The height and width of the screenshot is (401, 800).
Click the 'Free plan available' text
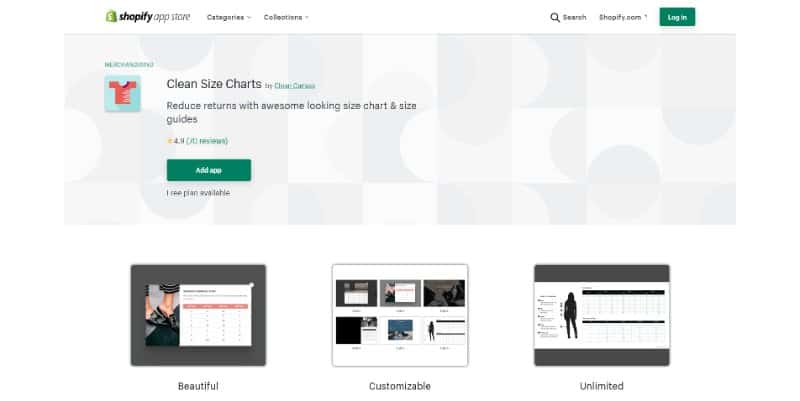(198, 193)
